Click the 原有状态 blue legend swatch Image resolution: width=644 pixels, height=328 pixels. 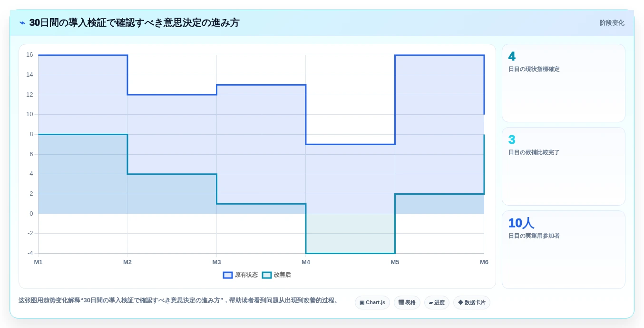coord(228,275)
